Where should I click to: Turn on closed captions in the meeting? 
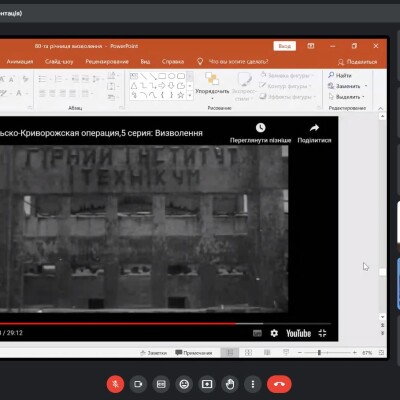[x=161, y=384]
